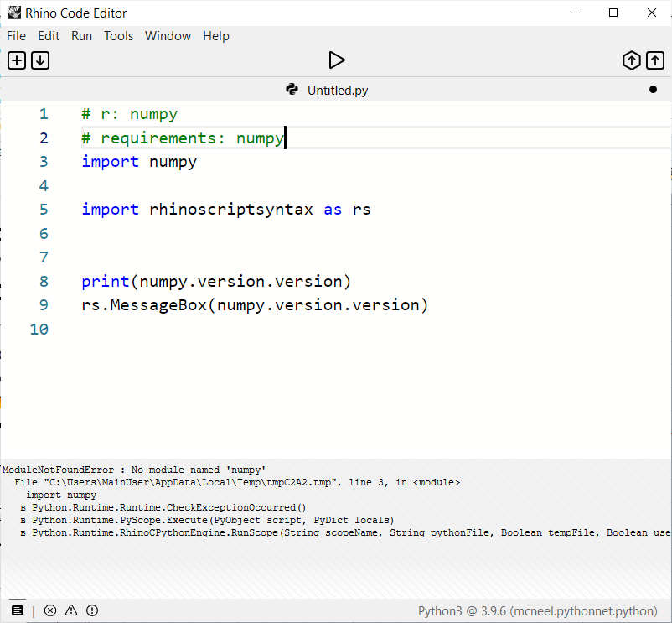Open the Window menu

(x=168, y=36)
